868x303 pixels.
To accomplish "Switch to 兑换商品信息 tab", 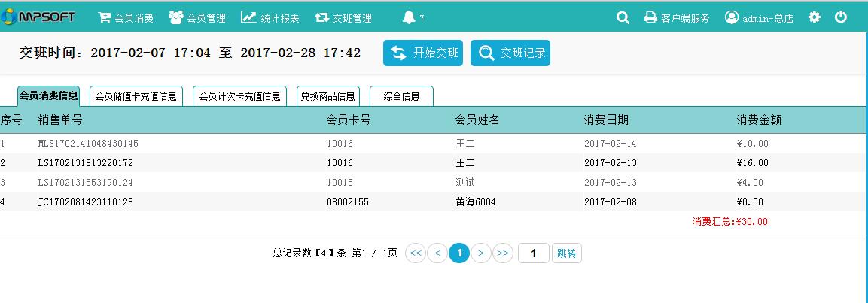I will (327, 96).
